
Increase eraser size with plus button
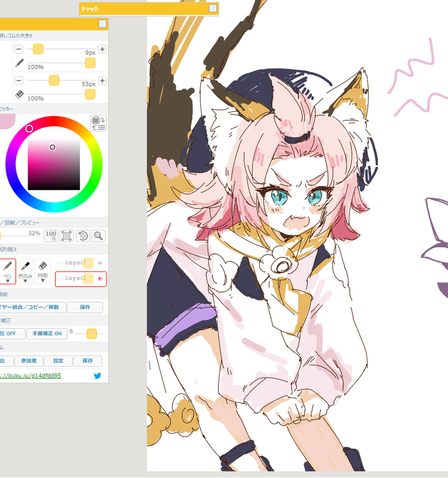click(x=102, y=81)
